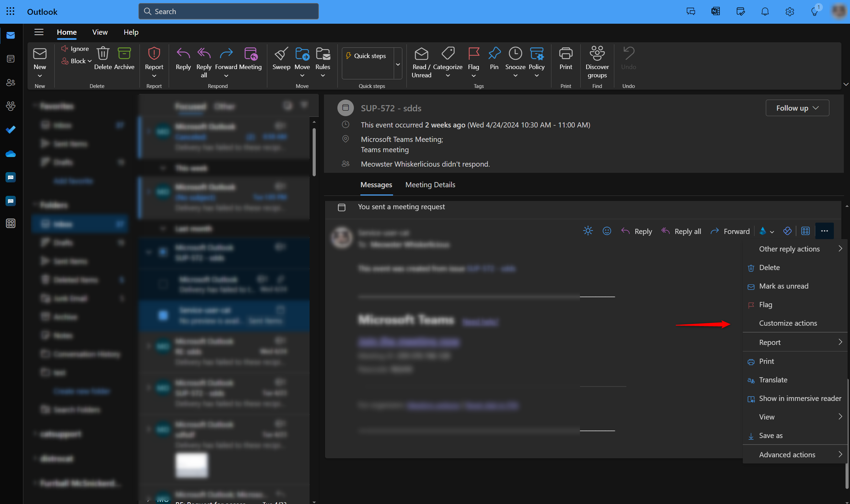Choose Customize actions from context menu
Screen dimensions: 850x504
coord(788,323)
